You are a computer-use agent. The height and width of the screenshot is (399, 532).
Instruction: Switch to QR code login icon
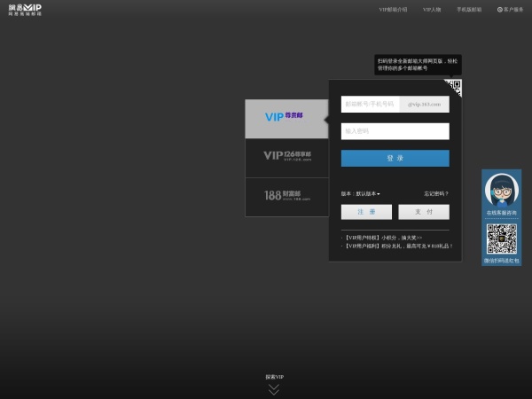[x=453, y=87]
